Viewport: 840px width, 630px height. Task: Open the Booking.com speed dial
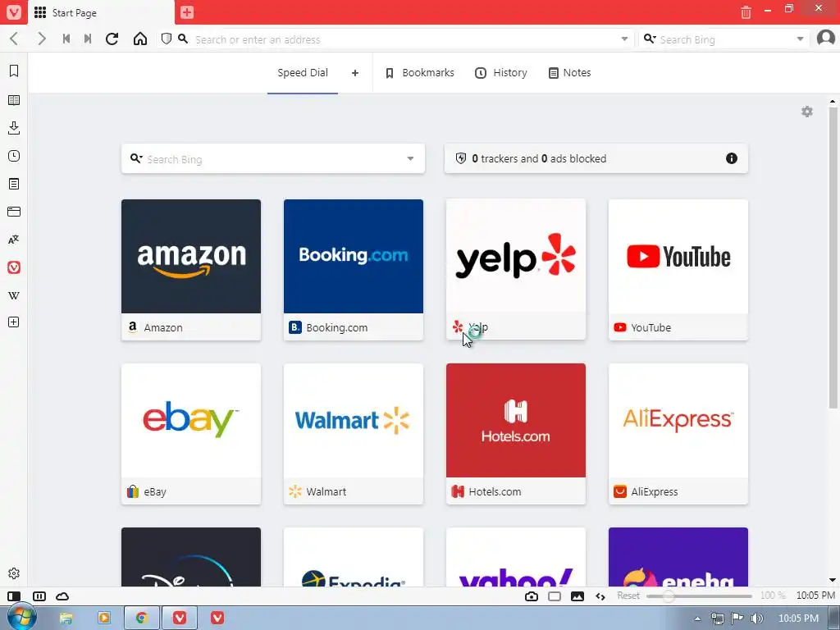tap(354, 269)
